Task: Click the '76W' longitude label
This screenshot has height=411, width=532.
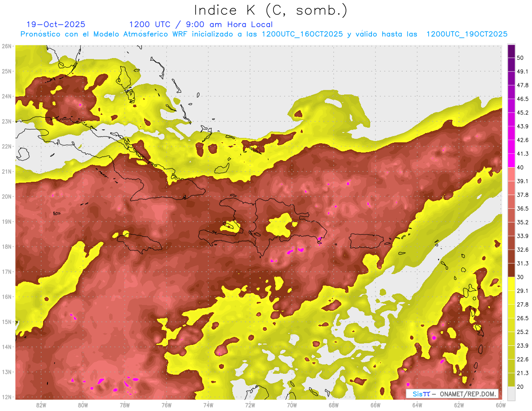Action: click(167, 405)
